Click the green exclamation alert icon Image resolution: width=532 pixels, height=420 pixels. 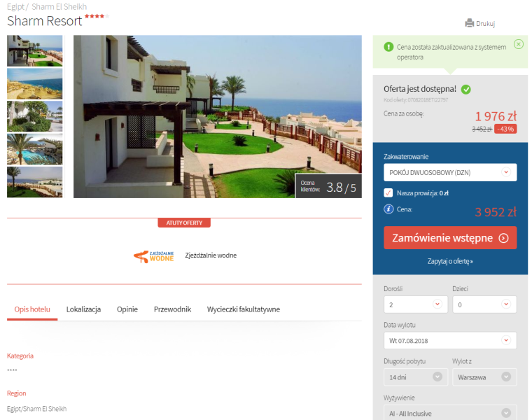pos(388,47)
